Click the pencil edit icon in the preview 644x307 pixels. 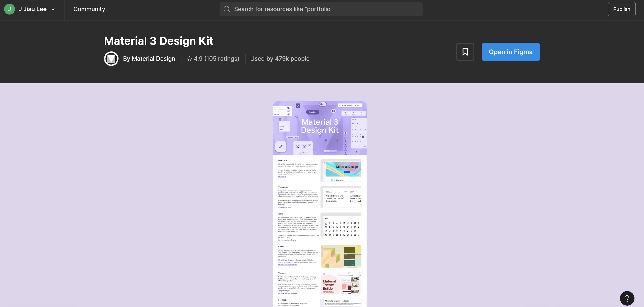click(281, 146)
